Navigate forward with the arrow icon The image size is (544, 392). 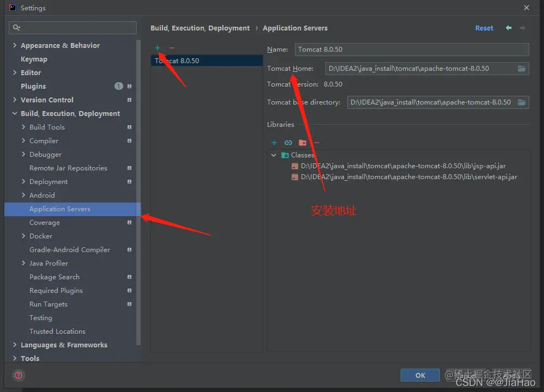pyautogui.click(x=523, y=28)
